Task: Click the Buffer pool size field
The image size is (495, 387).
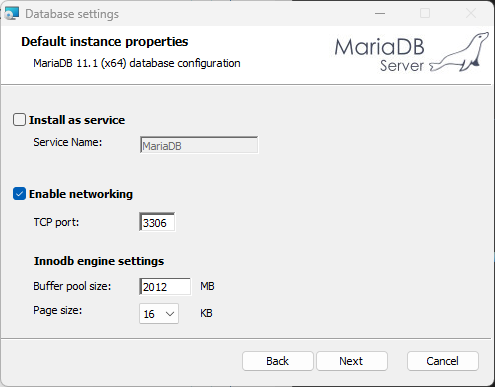Action: point(165,286)
